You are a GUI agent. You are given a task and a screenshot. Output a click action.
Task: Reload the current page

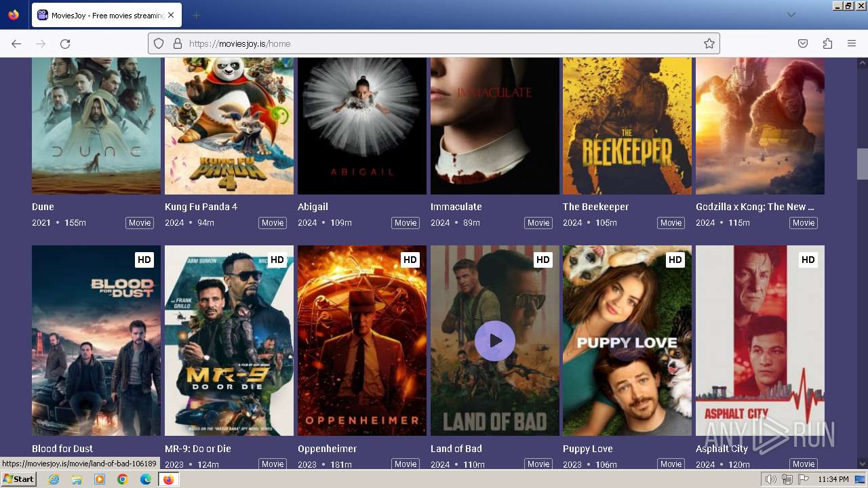(x=65, y=43)
